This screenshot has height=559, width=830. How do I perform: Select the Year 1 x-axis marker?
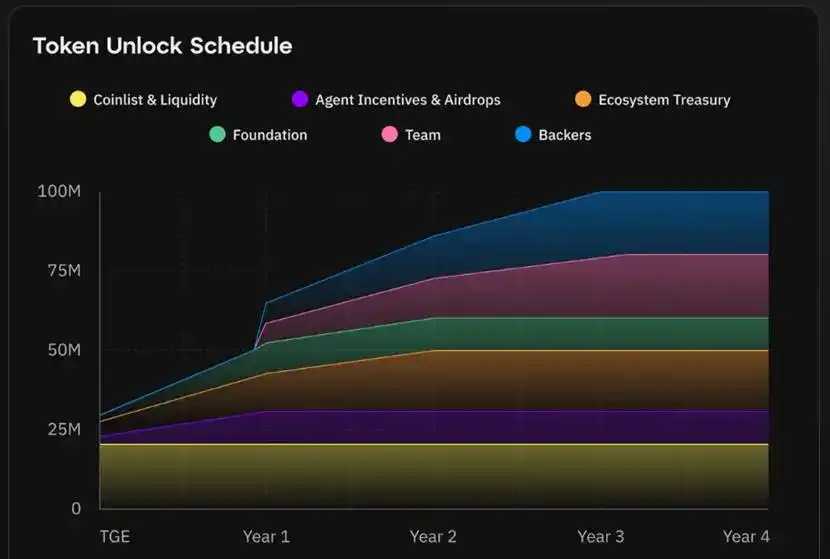(x=266, y=537)
